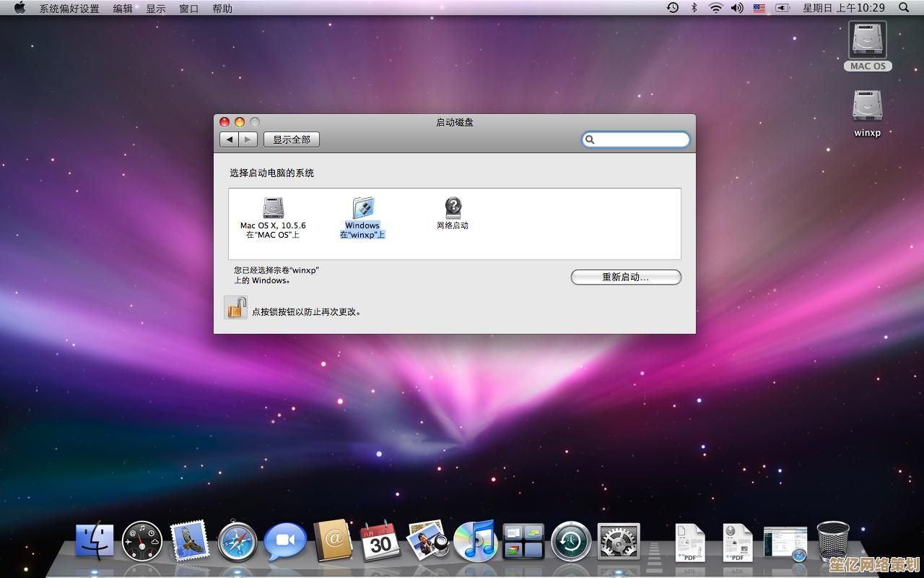Screen dimensions: 924x578
Task: Open iTunes from the Dock
Action: (474, 542)
